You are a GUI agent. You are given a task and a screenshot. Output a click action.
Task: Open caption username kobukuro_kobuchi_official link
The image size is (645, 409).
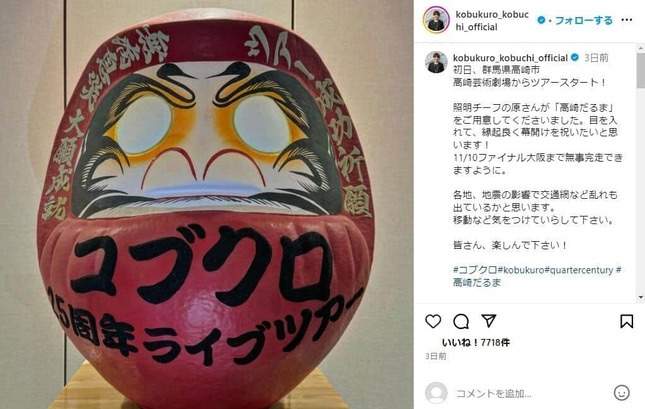tap(510, 58)
